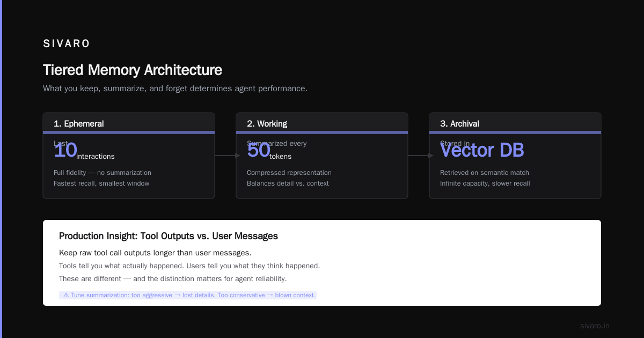Click the SIVARO logo text
Image resolution: width=644 pixels, height=338 pixels.
[67, 43]
